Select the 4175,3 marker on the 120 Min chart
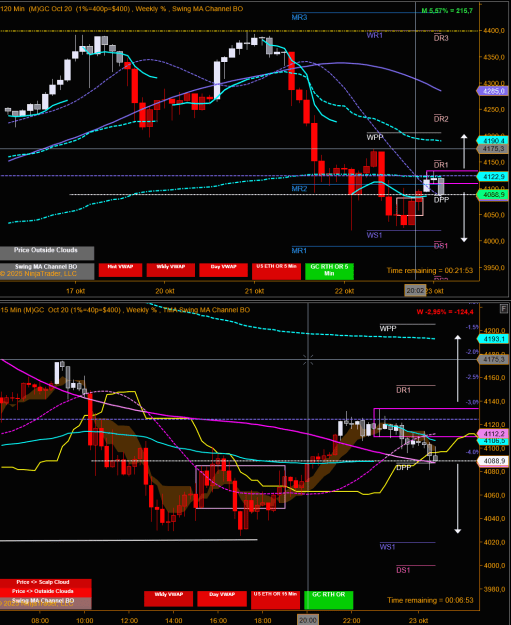Screen dimensions: 511x625 coord(493,149)
